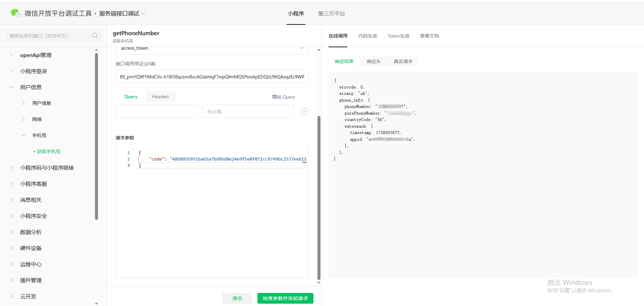Click the sidebar scroll-down arrow
Viewport: 644px width, 306px height.
tap(97, 304)
